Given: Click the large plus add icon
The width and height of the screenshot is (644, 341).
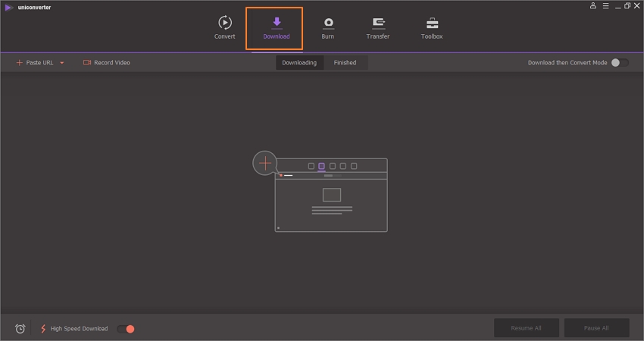Looking at the screenshot, I should (x=265, y=163).
